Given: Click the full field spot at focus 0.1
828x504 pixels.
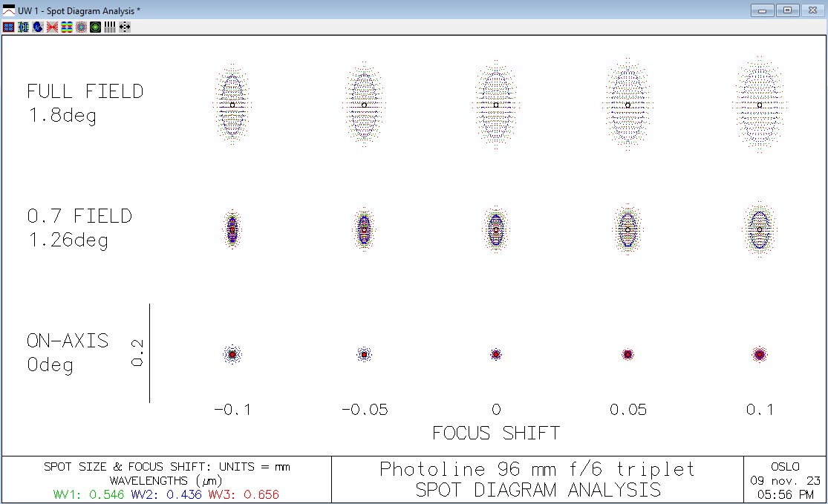Looking at the screenshot, I should coord(760,105).
